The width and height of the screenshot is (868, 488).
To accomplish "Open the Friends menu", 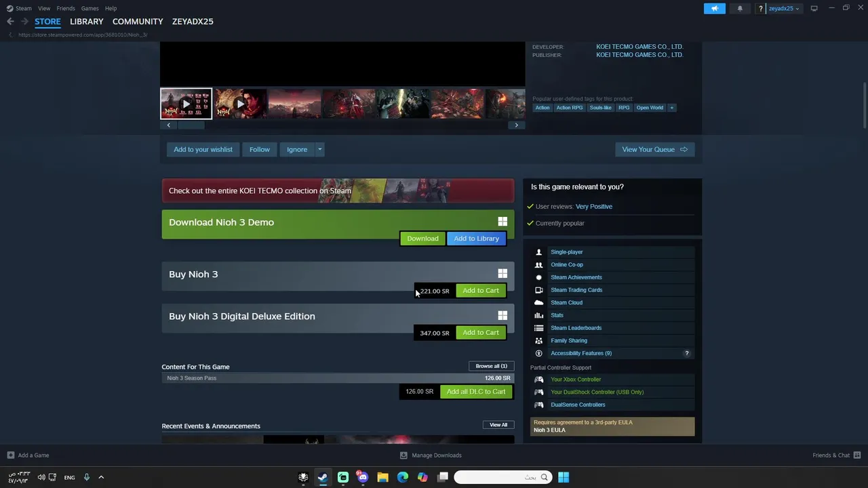I will pos(66,8).
